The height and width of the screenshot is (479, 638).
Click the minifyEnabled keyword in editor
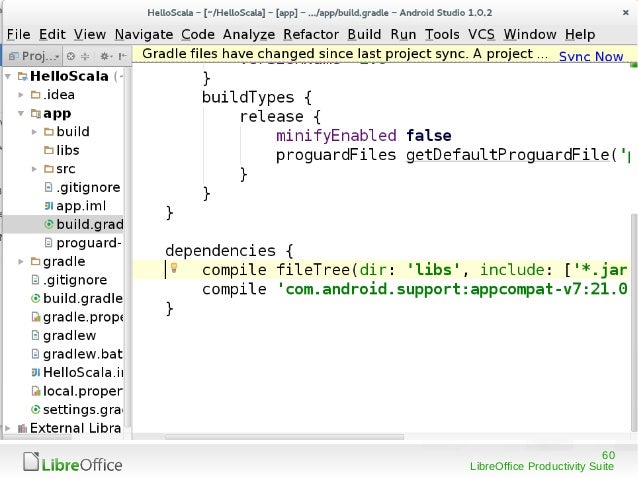tap(336, 136)
